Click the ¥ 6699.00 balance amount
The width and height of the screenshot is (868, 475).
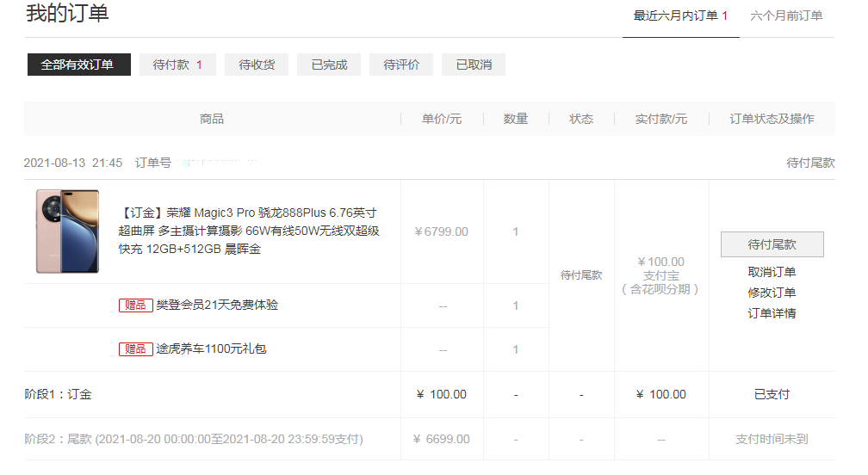(441, 439)
